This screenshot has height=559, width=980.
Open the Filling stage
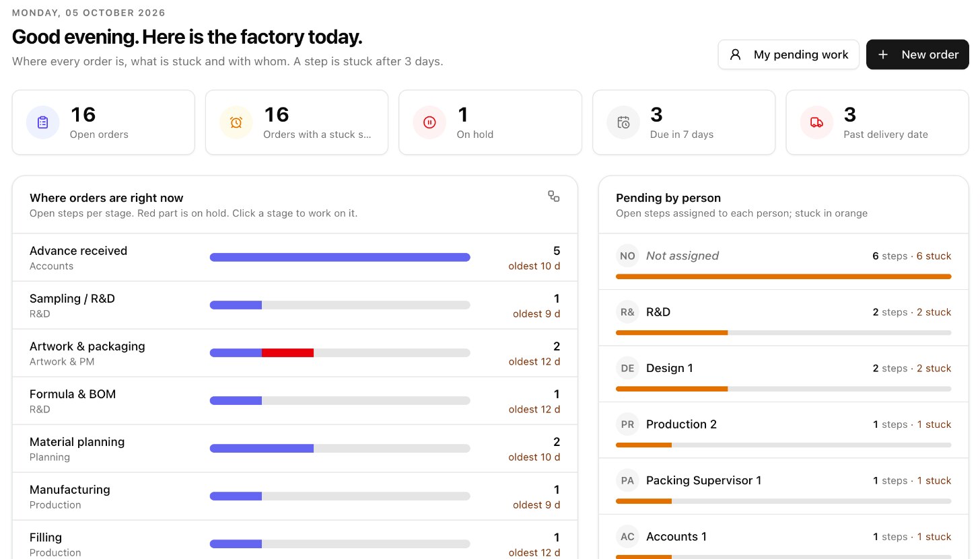point(295,540)
